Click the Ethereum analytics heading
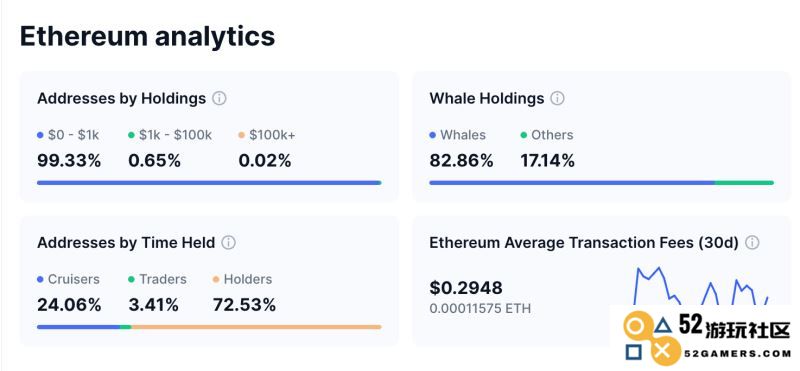The image size is (800, 371). 147,36
